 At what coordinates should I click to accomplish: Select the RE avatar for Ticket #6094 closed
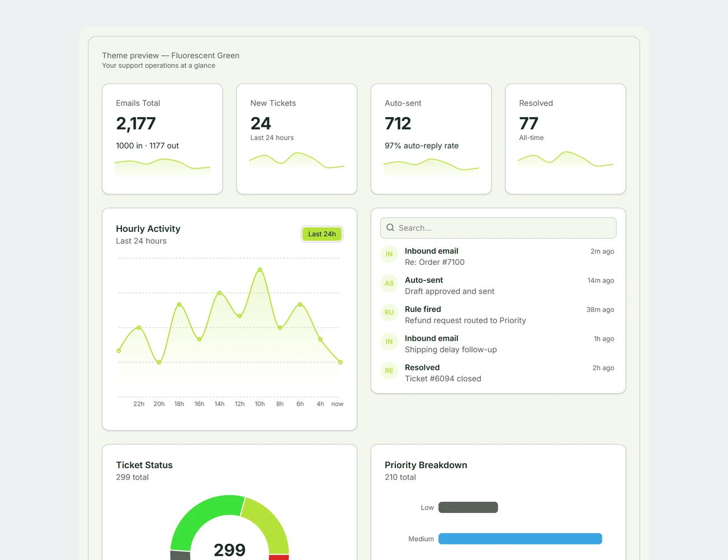click(x=389, y=371)
